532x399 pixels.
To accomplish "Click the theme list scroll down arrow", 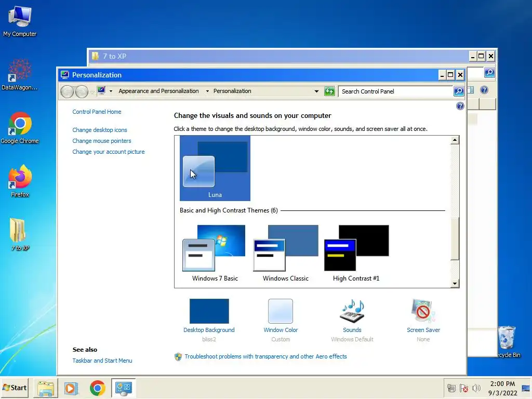I will point(455,284).
